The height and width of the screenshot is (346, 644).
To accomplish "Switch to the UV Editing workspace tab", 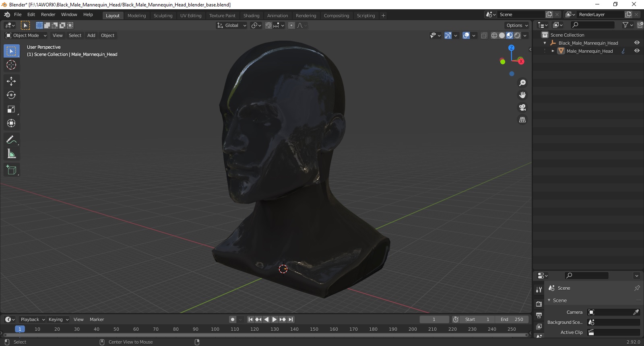I will coord(191,16).
